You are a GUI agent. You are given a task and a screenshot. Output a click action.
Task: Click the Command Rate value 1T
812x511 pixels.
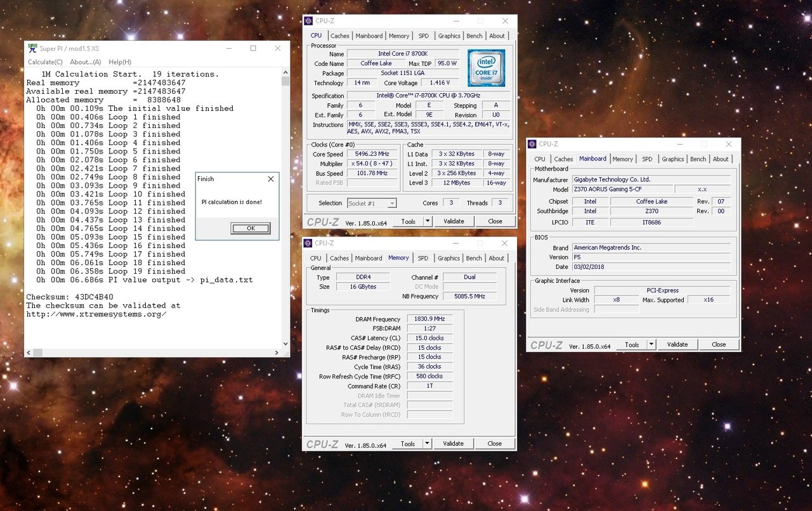tap(430, 385)
